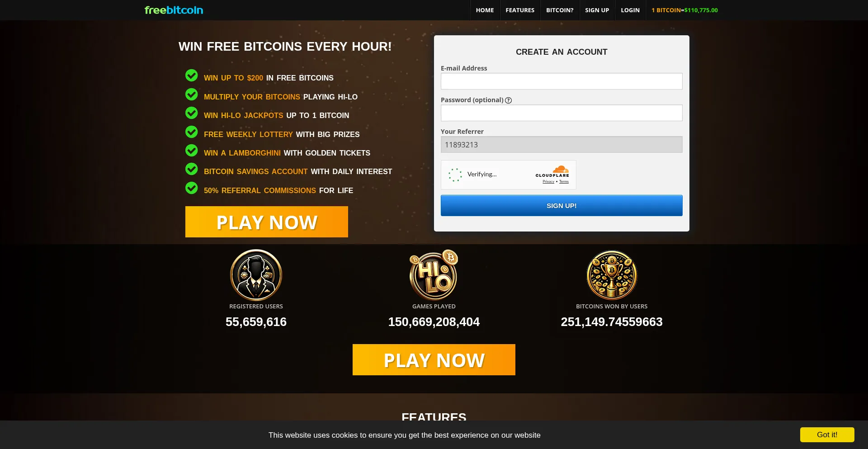Click the HI-LO games played icon
Screen dimensions: 868x449
pyautogui.click(x=434, y=275)
